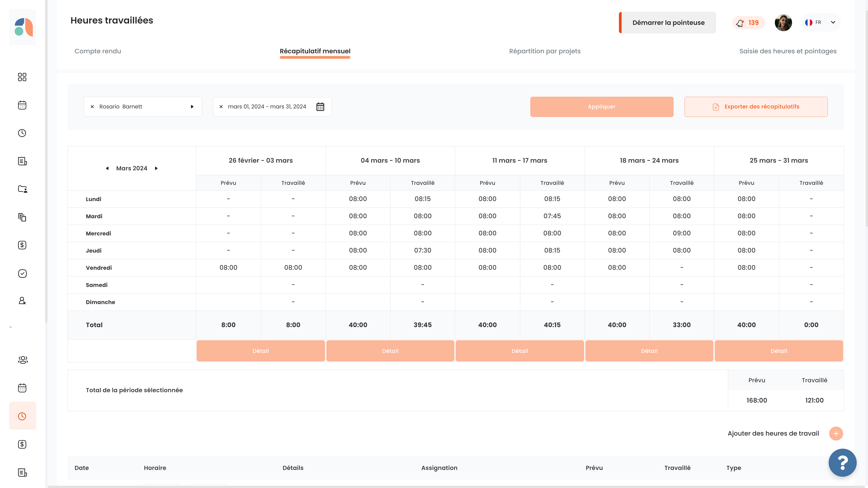Image resolution: width=868 pixels, height=488 pixels.
Task: Go to previous month before Mars 2024
Action: [x=107, y=168]
